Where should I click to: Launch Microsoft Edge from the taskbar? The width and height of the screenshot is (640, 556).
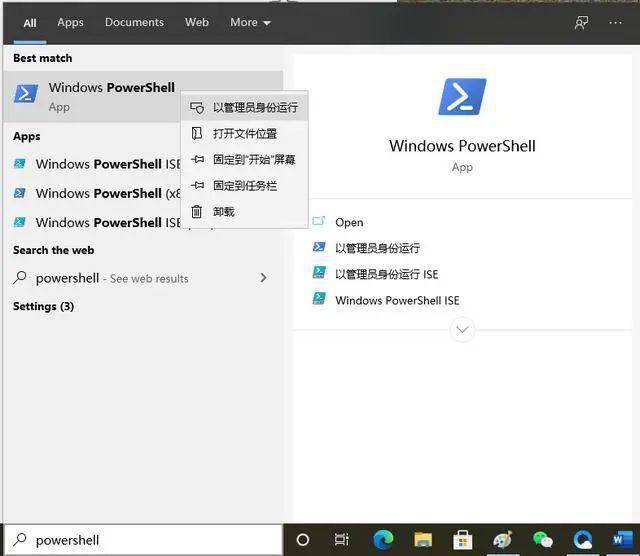click(x=383, y=540)
